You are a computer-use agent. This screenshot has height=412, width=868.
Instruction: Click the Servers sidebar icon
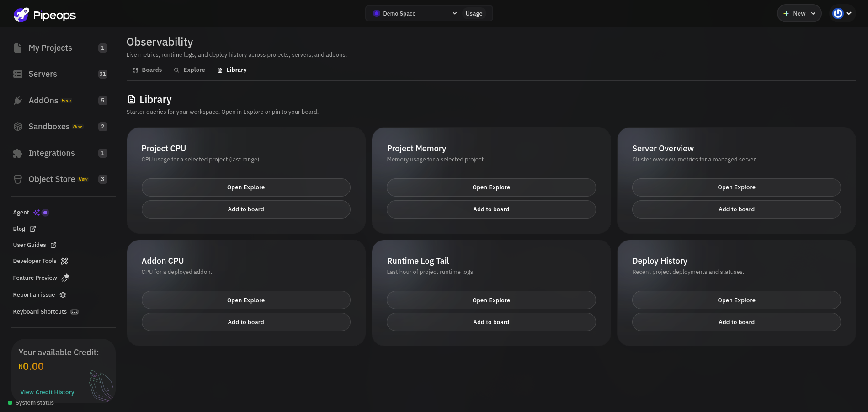(x=18, y=74)
